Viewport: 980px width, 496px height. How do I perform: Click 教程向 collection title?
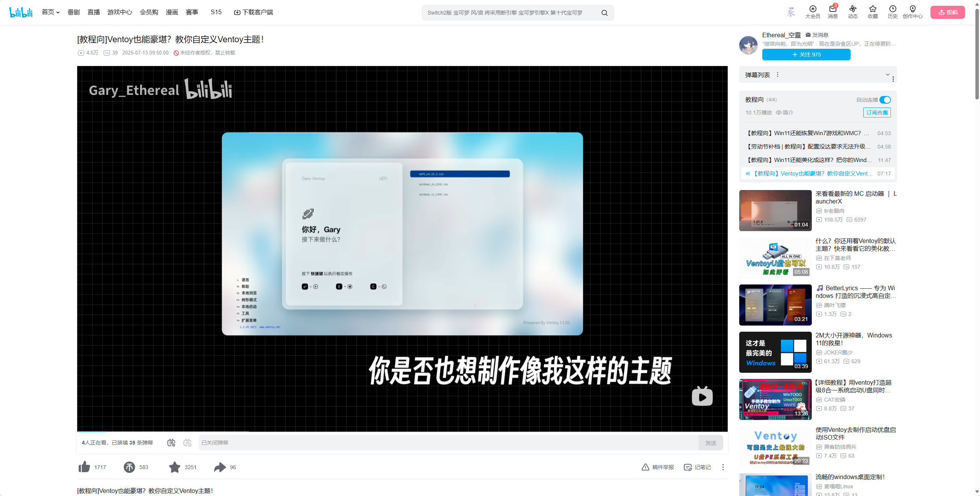tap(754, 100)
